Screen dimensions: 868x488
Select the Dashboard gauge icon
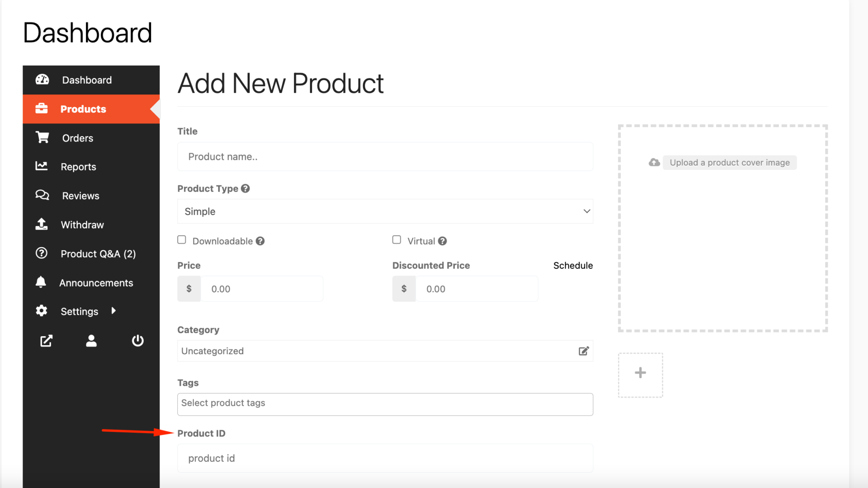42,80
